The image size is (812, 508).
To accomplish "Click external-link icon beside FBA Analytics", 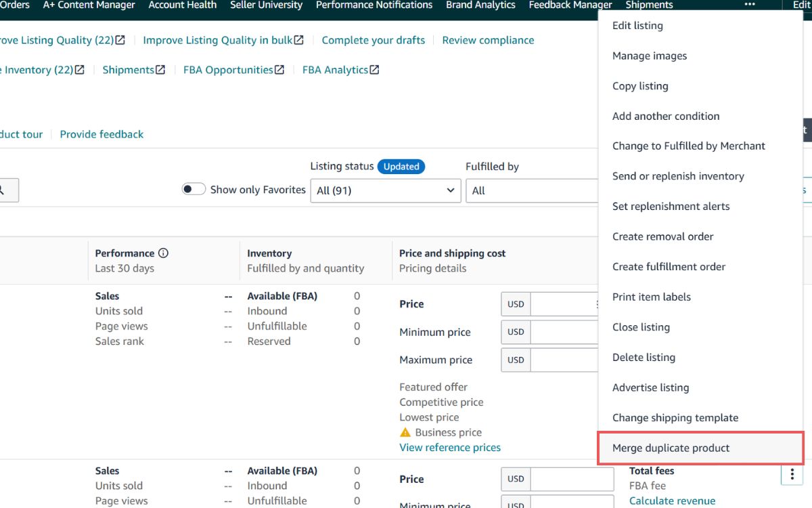I will tap(374, 70).
